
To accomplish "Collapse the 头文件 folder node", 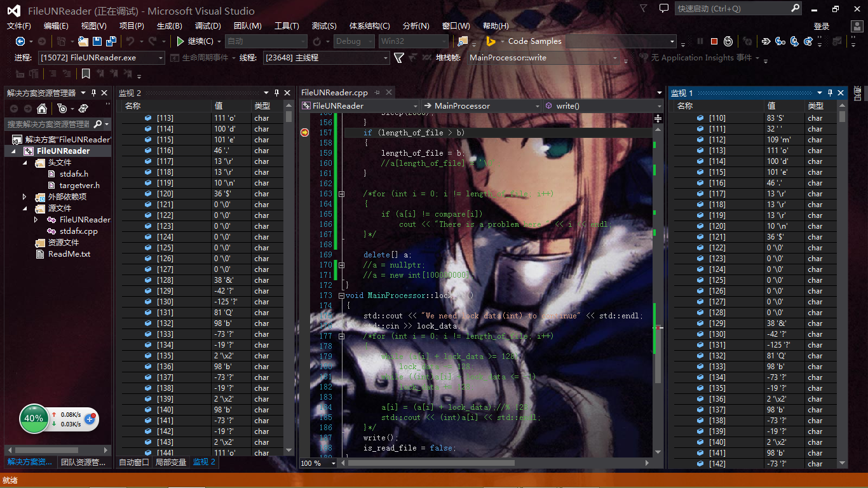I will [x=25, y=163].
